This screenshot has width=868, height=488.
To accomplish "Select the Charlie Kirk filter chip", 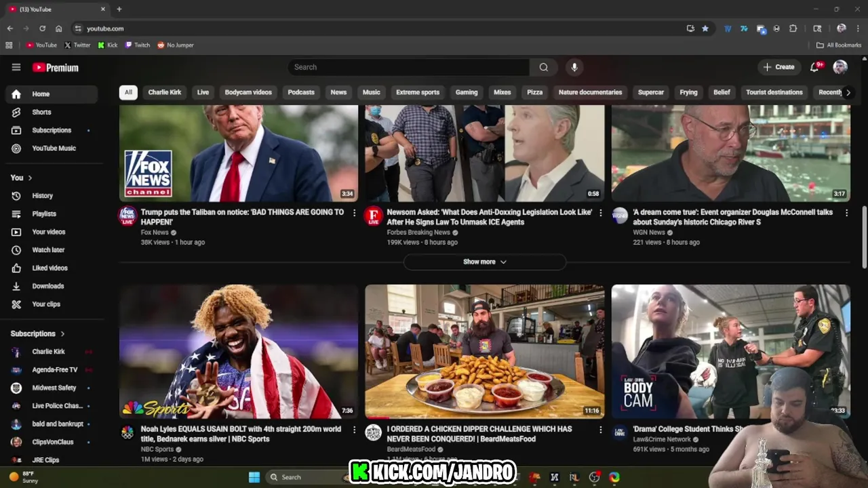I will pos(165,92).
